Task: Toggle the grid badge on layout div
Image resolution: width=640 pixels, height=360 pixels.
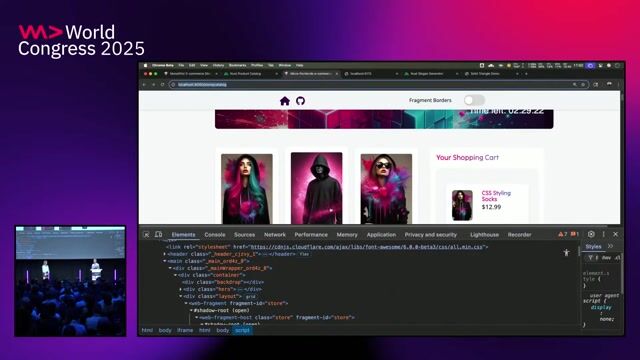Action: pos(251,296)
